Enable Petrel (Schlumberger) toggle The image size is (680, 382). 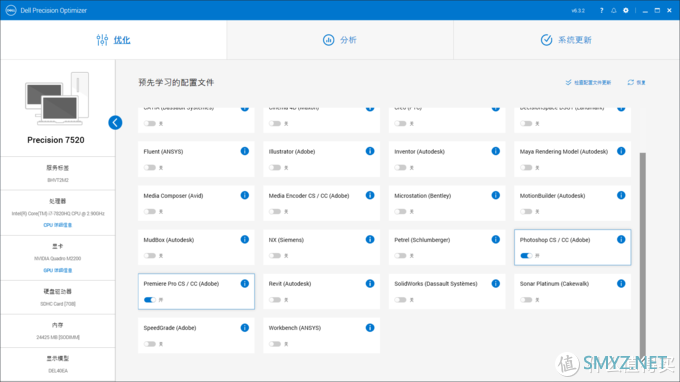[x=400, y=256]
